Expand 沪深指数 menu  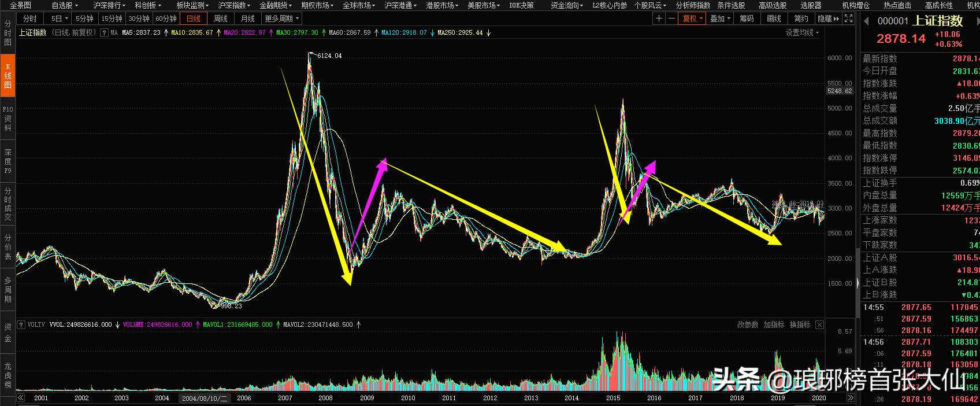pos(234,5)
